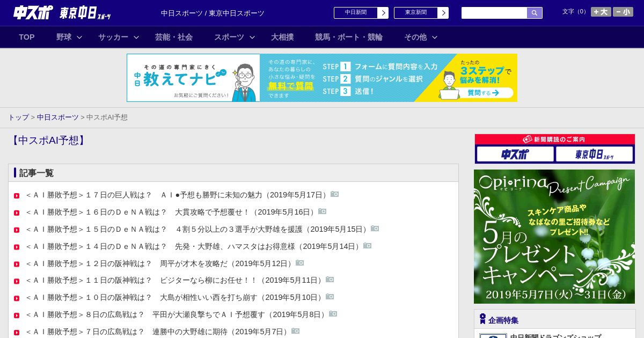Image resolution: width=644 pixels, height=338 pixels.
Task: Click the camera icon on the 5月15日 article
Action: 375,229
